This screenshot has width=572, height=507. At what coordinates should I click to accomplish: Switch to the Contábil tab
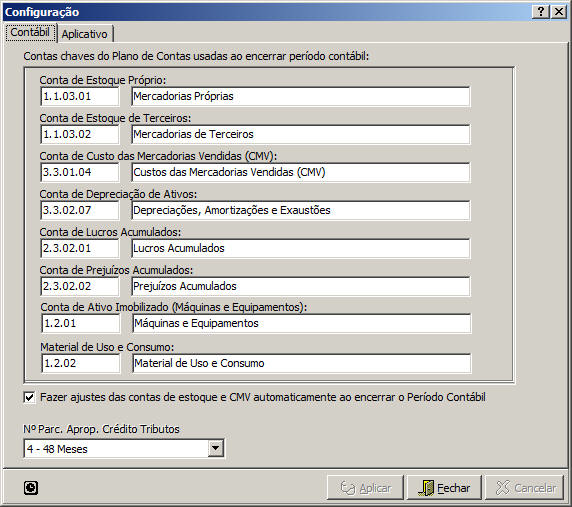30,32
